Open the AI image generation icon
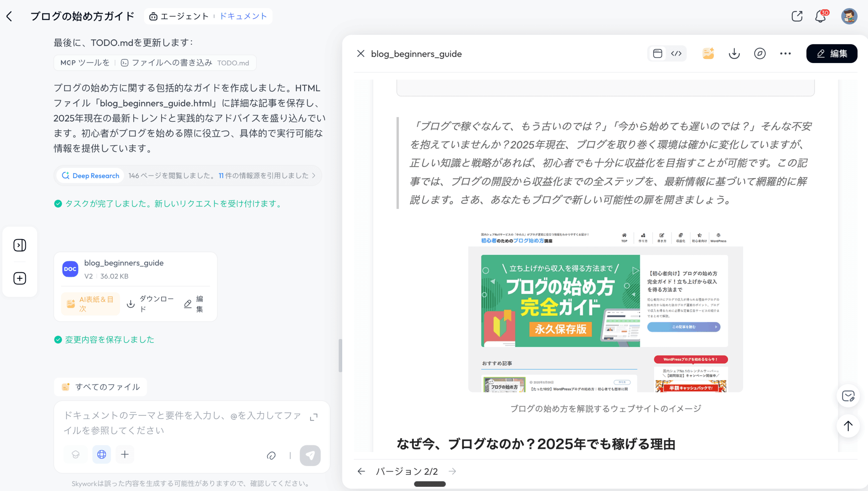Image resolution: width=868 pixels, height=491 pixels. [709, 53]
